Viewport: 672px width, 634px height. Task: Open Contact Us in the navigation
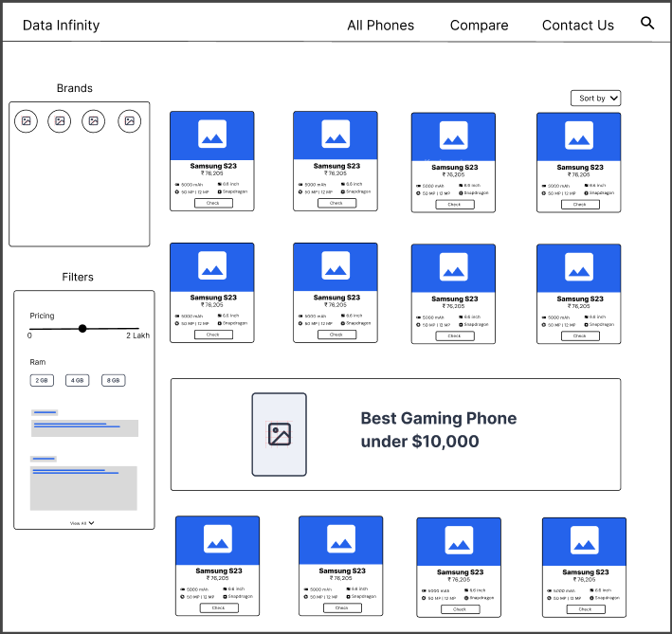pos(578,26)
